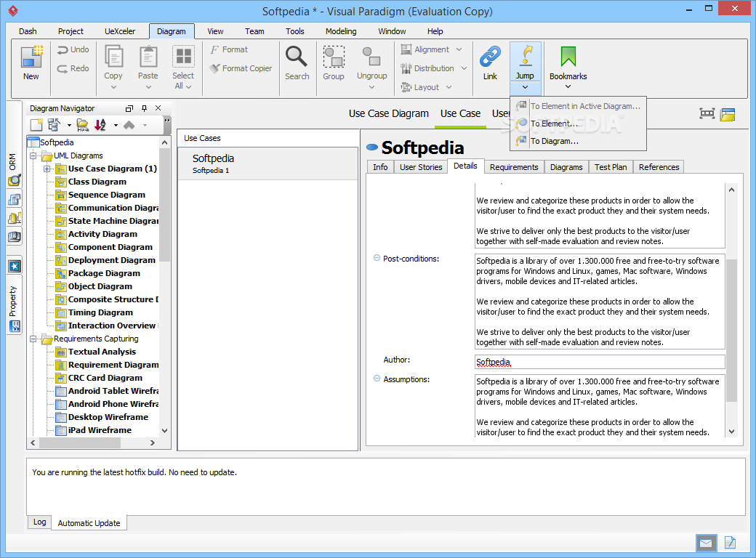Click the message envelope status icon
Image resolution: width=756 pixels, height=558 pixels.
point(706,543)
